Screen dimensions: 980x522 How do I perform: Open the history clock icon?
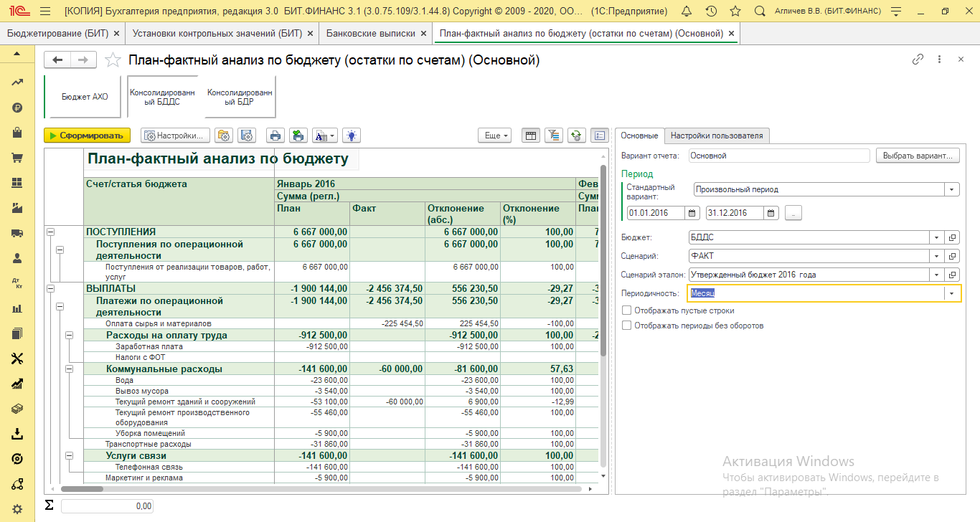[x=710, y=11]
